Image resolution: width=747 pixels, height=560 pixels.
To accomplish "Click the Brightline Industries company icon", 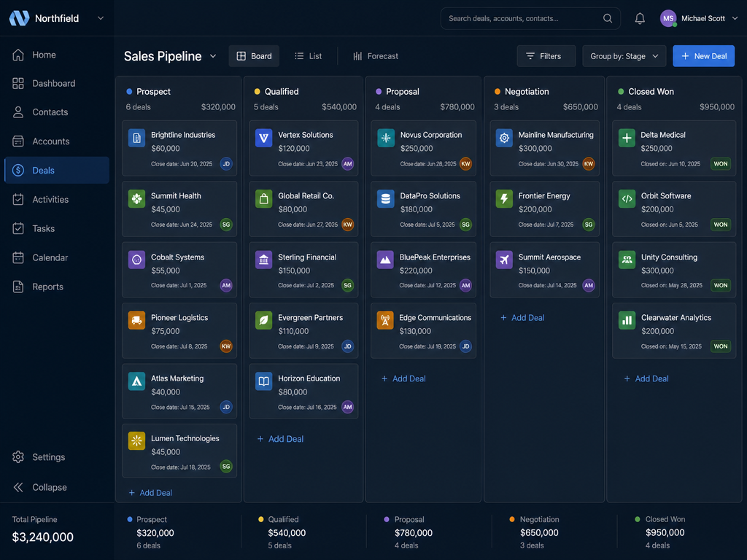I will [x=136, y=138].
